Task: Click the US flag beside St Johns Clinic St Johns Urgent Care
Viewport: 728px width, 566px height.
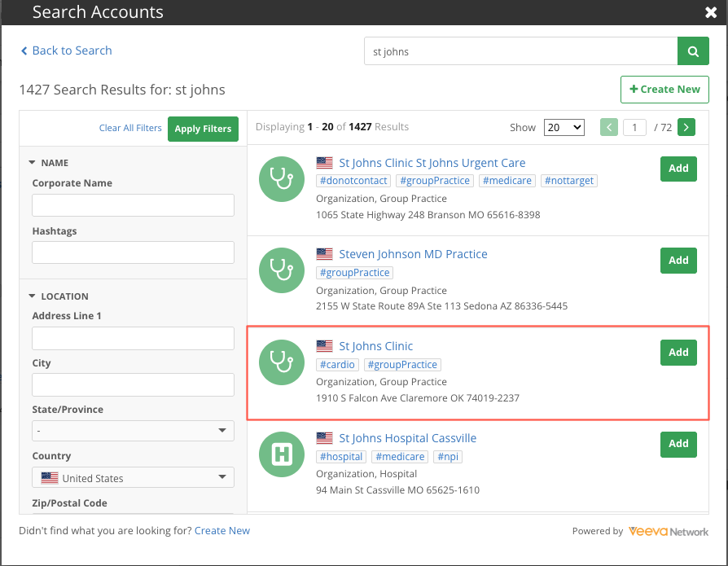Action: (325, 163)
